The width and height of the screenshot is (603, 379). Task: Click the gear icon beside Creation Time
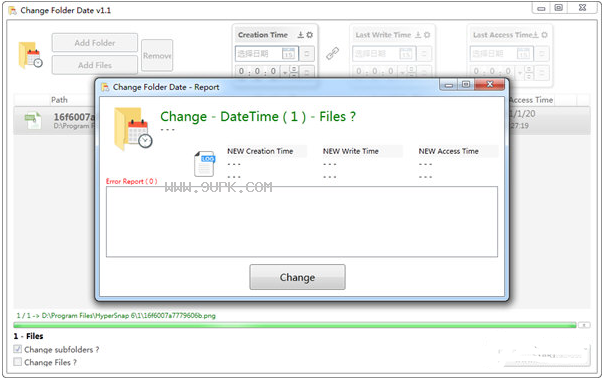[310, 35]
